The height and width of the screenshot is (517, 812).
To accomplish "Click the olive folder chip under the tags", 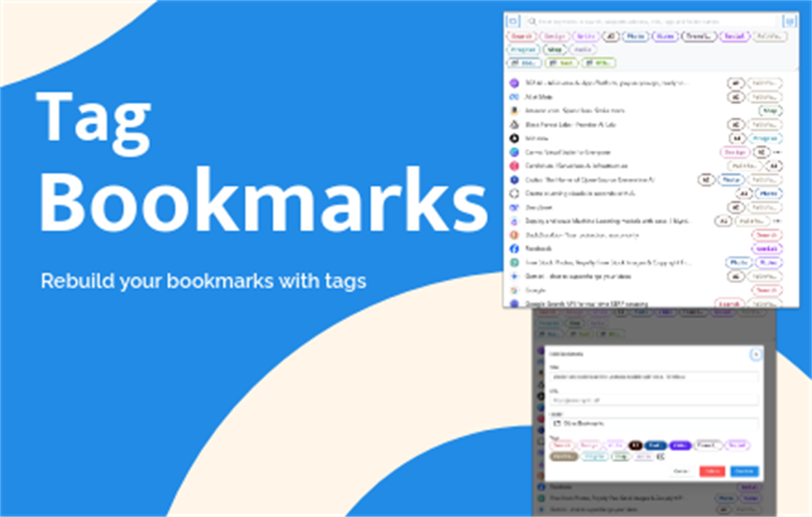I will [562, 63].
